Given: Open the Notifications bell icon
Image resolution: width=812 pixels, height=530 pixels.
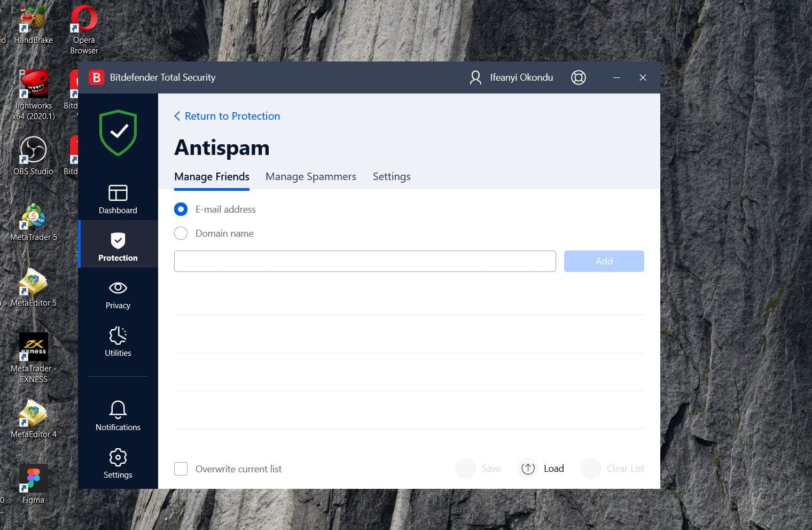Looking at the screenshot, I should click(118, 410).
